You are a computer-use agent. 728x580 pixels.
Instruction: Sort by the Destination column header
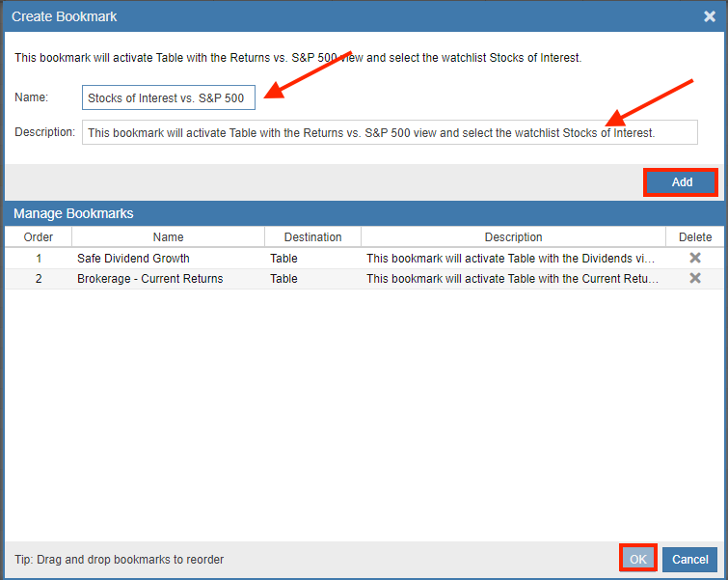[x=313, y=237]
